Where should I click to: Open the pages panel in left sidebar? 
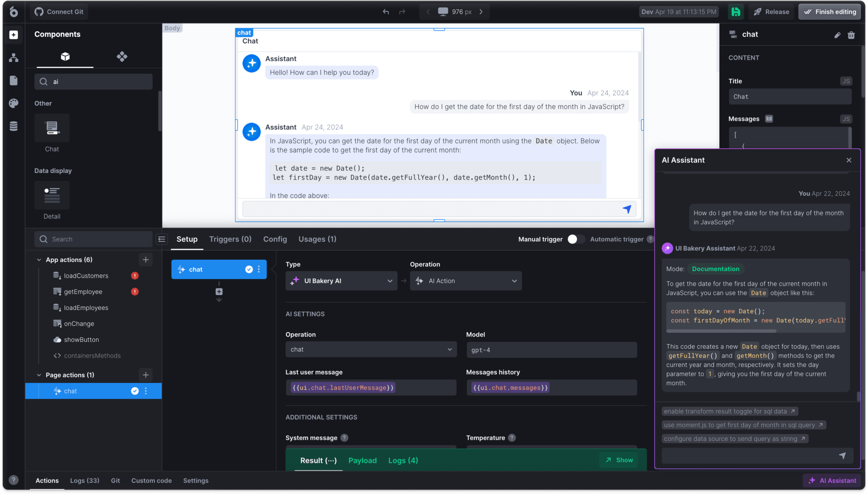(13, 80)
